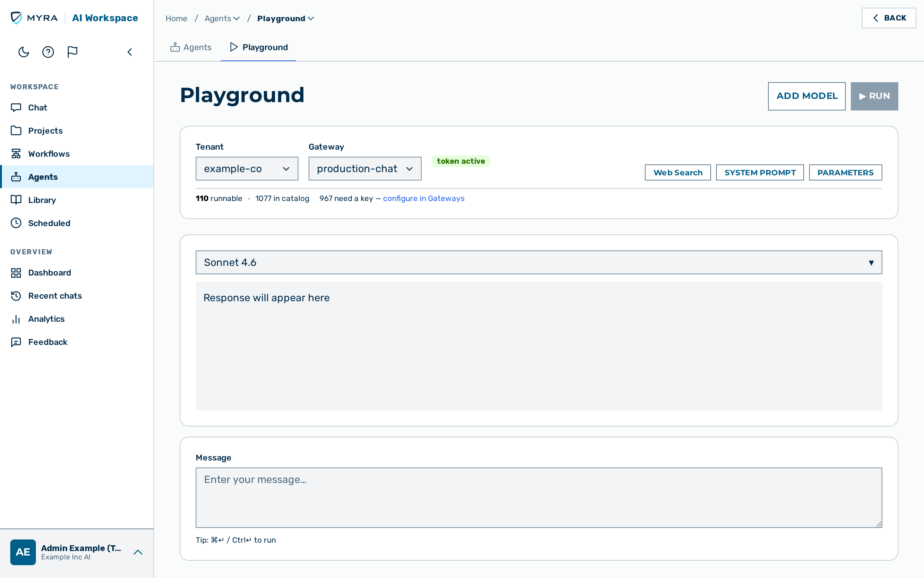Screen dimensions: 924x578
Task: Click the ADD MODEL button
Action: [807, 96]
